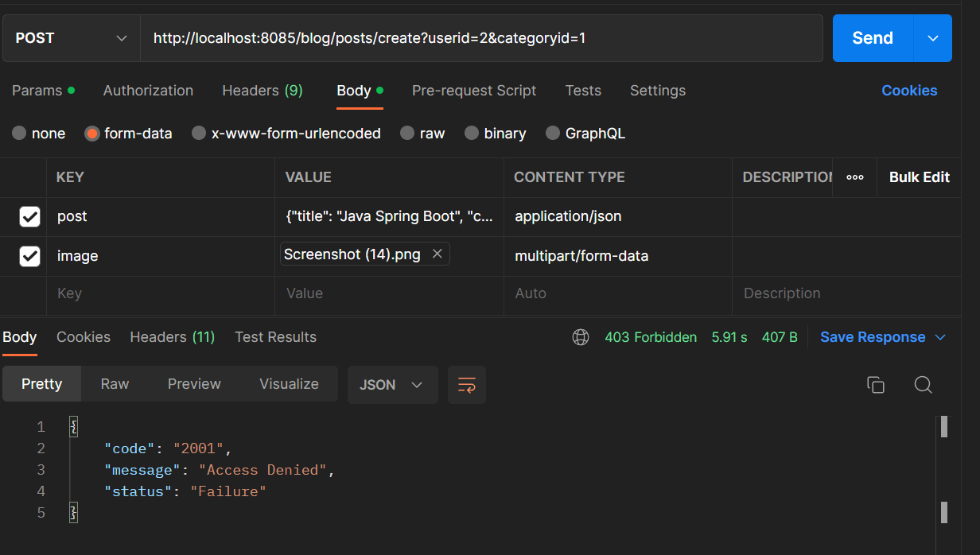
Task: Toggle line wrapping in response viewer
Action: click(467, 384)
